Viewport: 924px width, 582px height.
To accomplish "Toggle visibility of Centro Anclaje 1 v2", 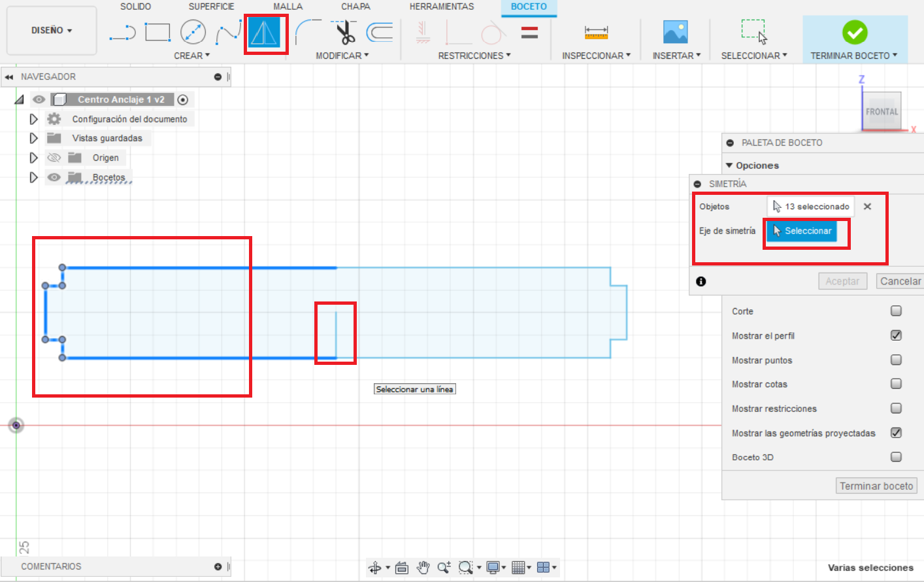I will (39, 99).
